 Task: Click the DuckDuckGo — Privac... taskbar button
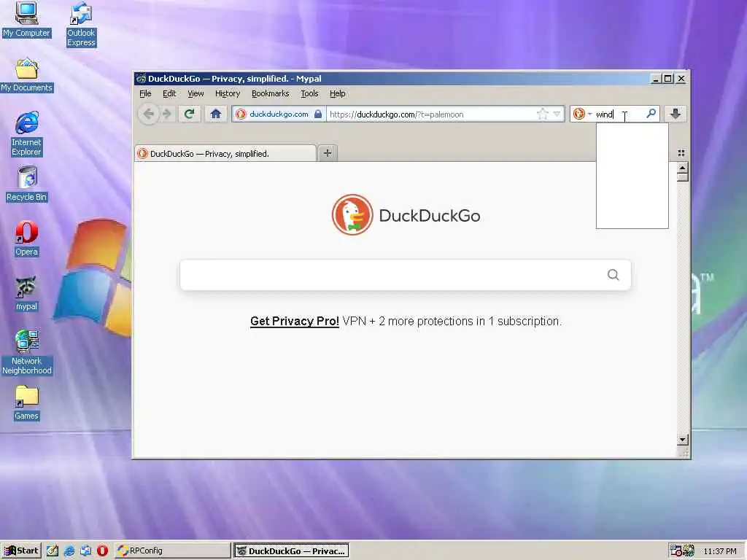291,551
